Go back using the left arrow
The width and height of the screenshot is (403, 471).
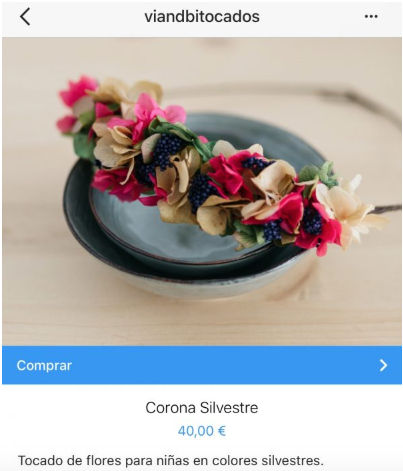pyautogui.click(x=25, y=17)
